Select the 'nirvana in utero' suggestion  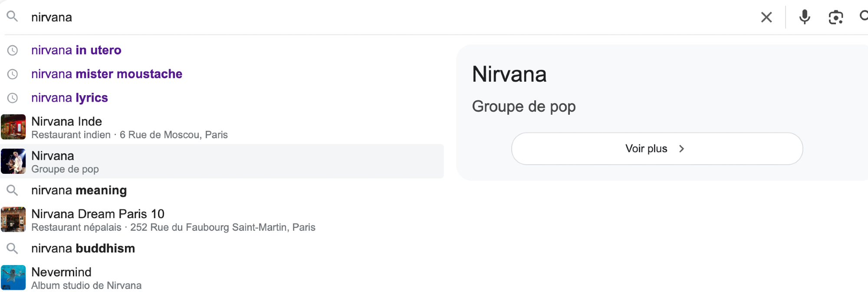tap(76, 50)
